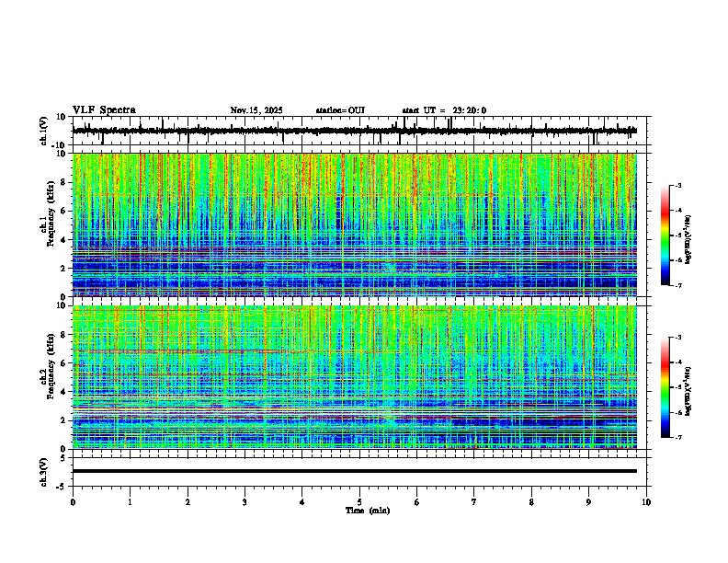Click the "ch.1(V)" waveform axis label
The width and height of the screenshot is (728, 563).
tap(44, 131)
